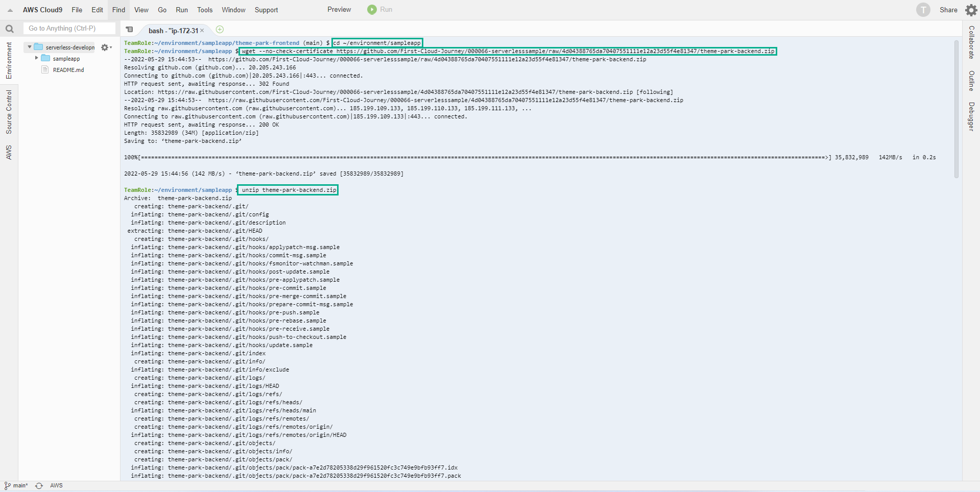
Task: Open the Find menu
Action: (x=118, y=10)
